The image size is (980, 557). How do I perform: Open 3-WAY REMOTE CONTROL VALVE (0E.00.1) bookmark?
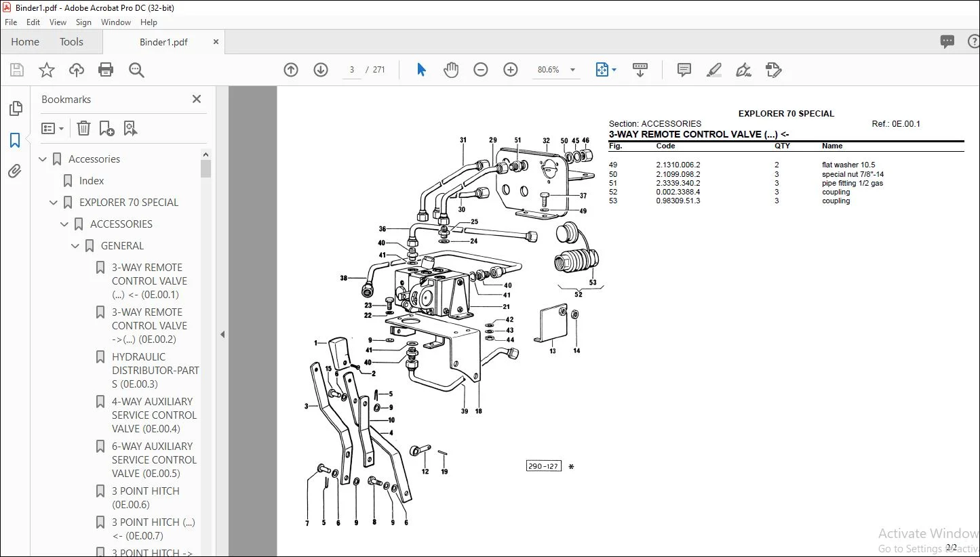[149, 281]
